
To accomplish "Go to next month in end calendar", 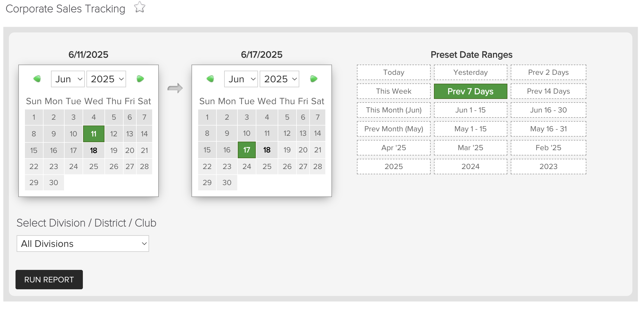I will tap(314, 79).
